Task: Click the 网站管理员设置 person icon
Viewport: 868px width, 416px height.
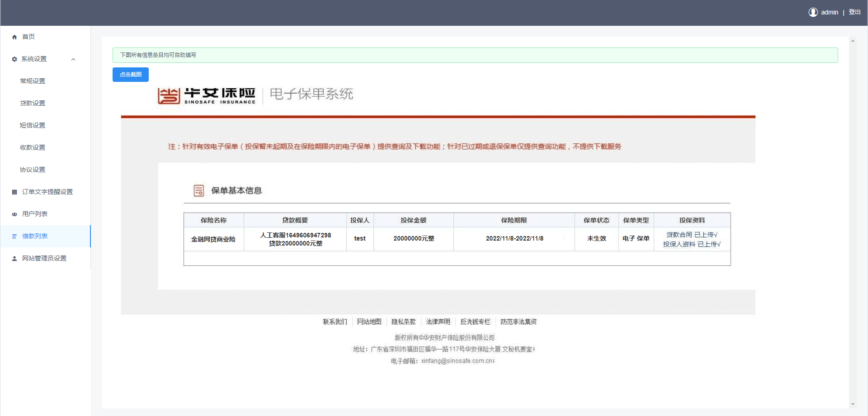Action: click(14, 258)
